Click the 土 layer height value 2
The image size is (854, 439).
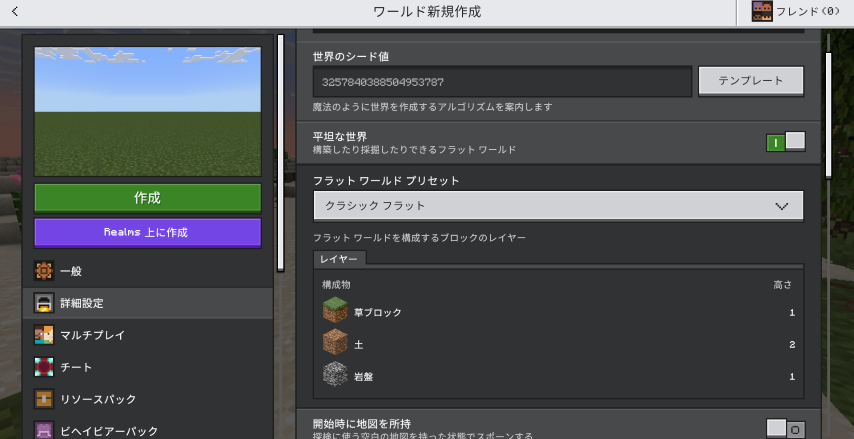pyautogui.click(x=792, y=345)
